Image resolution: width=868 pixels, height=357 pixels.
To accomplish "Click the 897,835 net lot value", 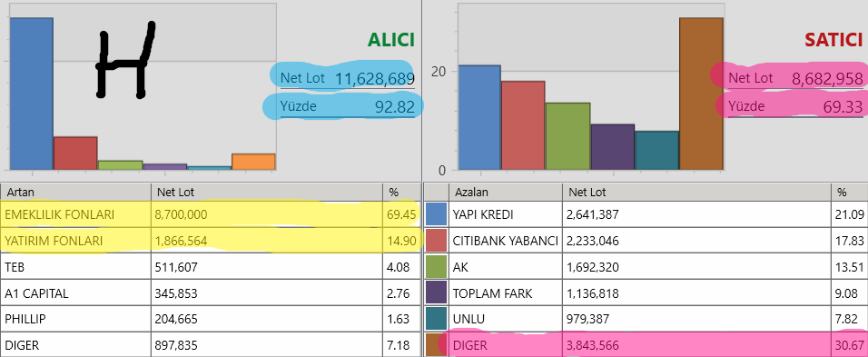I will 176,346.
